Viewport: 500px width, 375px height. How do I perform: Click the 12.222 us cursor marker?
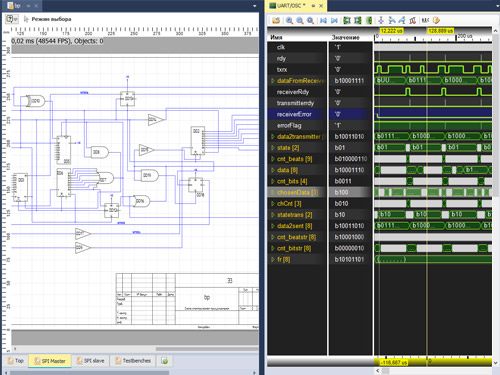click(x=391, y=31)
